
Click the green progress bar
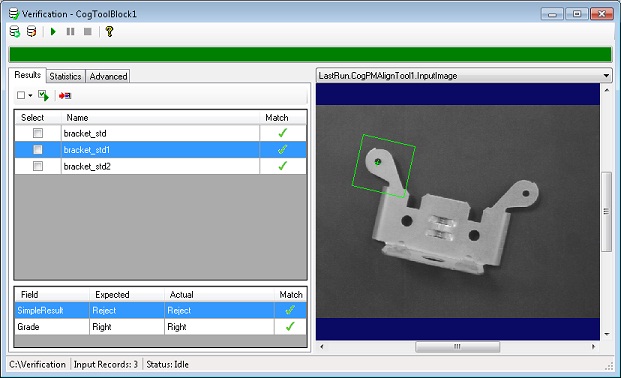tap(310, 54)
